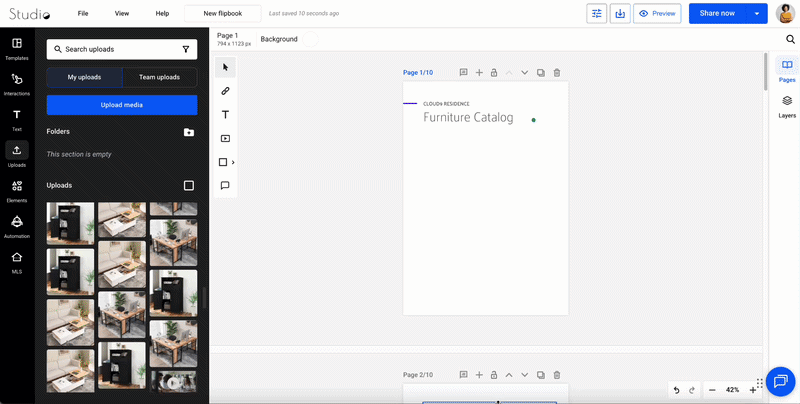Open the File menu
Viewport: 800px width, 404px height.
[x=83, y=13]
